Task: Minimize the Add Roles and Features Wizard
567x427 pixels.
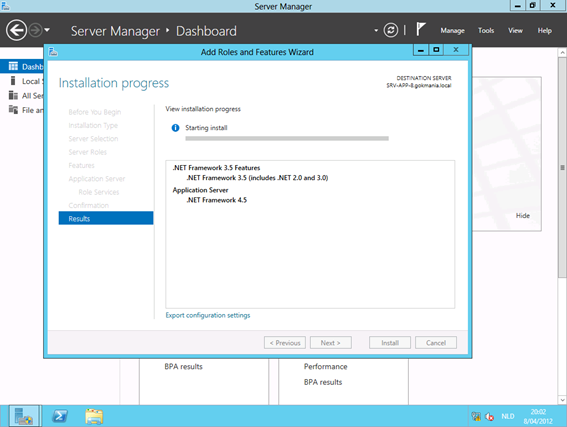Action: pos(421,50)
